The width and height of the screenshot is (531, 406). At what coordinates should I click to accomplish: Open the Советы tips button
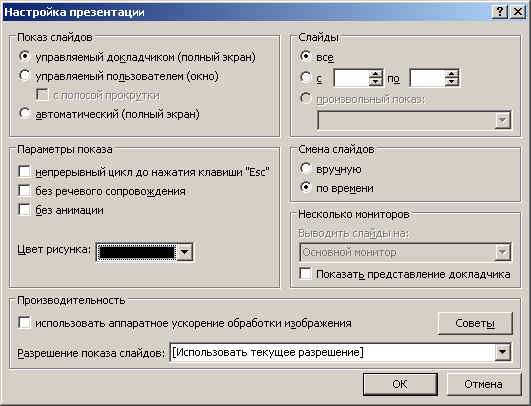(475, 323)
